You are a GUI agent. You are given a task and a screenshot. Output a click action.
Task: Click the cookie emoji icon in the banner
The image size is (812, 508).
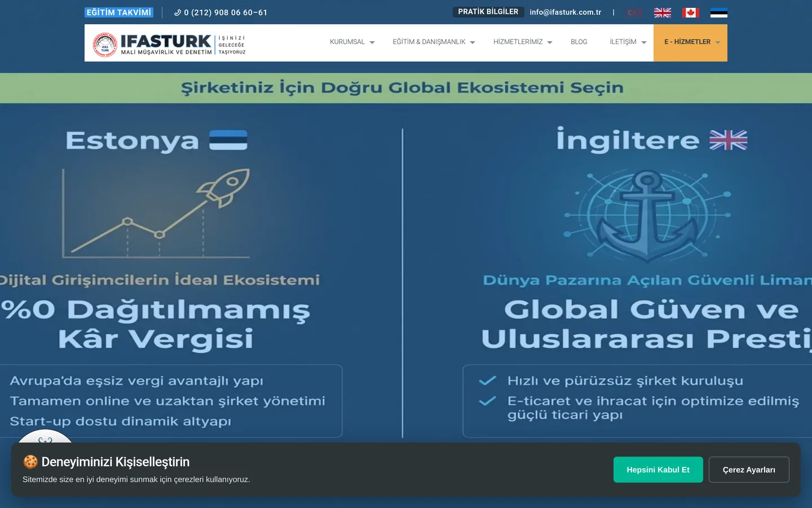[x=30, y=462]
